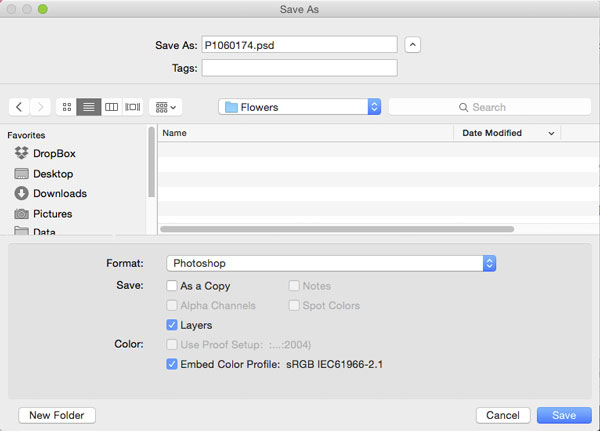The image size is (600, 431).
Task: Sort files by Name column
Action: (300, 133)
